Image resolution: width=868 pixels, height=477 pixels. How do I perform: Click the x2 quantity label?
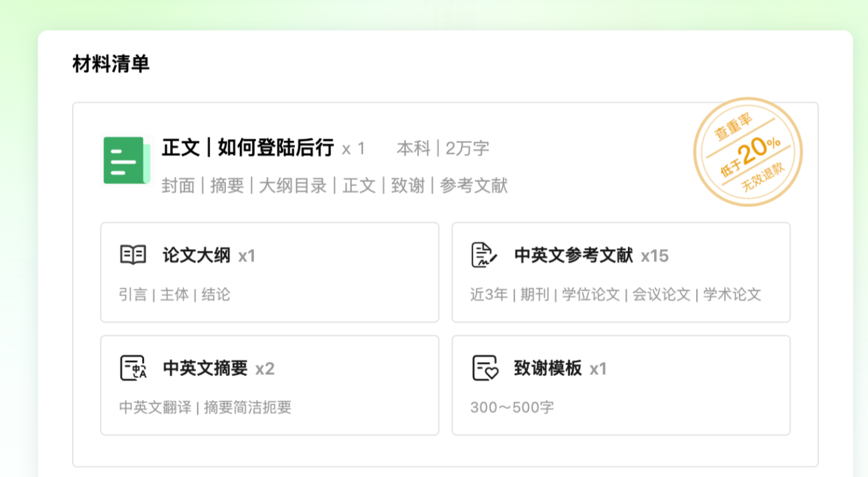[265, 369]
